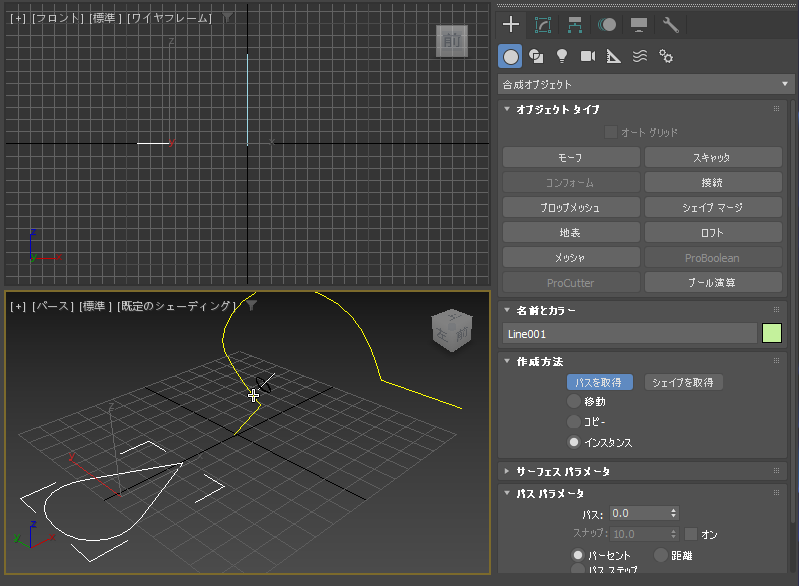The height and width of the screenshot is (586, 799).
Task: Open the Perspective viewport [+] menu
Action: 18,306
